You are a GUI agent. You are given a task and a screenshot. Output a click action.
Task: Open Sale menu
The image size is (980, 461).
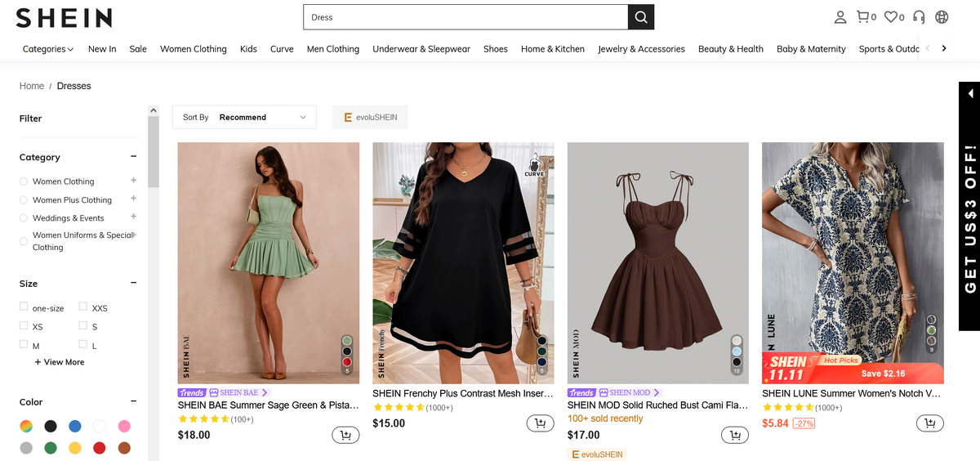tap(138, 49)
